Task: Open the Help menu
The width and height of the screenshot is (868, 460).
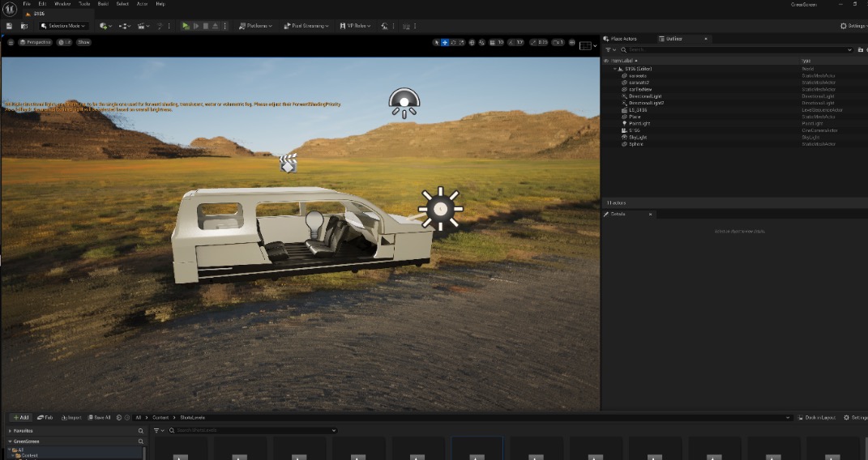Action: click(x=160, y=4)
